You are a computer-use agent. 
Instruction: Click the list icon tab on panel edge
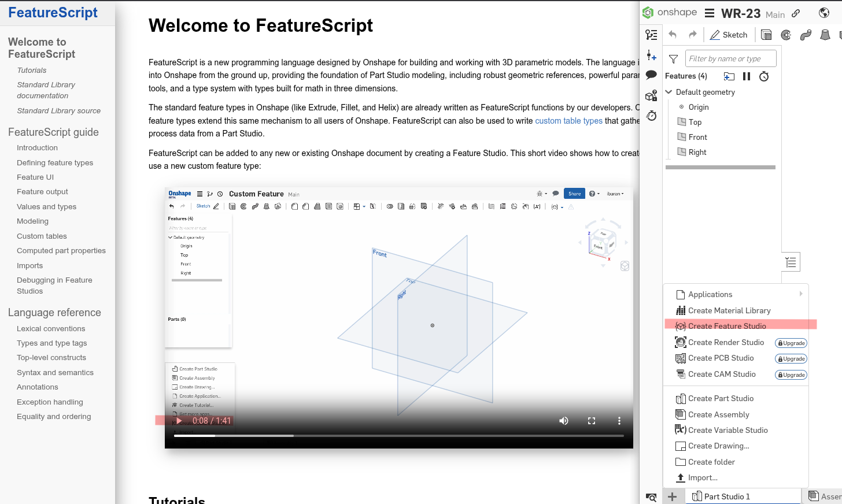[x=791, y=262]
